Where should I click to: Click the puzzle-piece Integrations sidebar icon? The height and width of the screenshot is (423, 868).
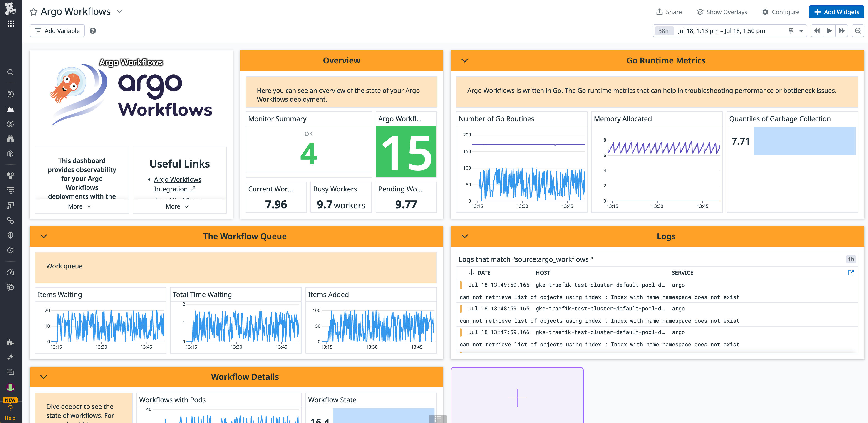(x=10, y=342)
